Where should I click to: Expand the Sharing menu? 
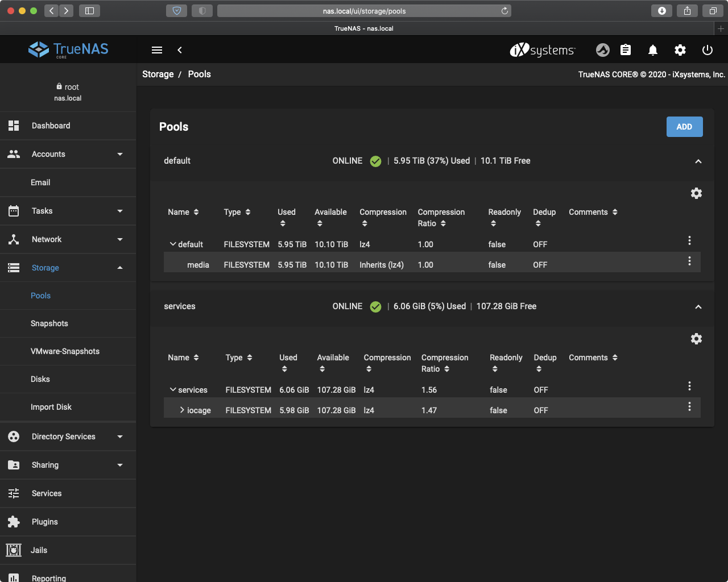click(68, 465)
